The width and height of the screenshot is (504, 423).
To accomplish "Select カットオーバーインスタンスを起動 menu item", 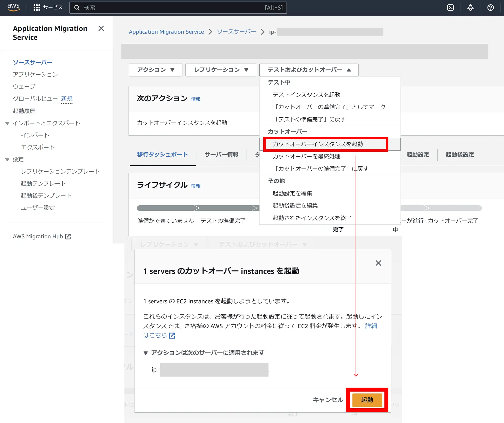I will (330, 144).
